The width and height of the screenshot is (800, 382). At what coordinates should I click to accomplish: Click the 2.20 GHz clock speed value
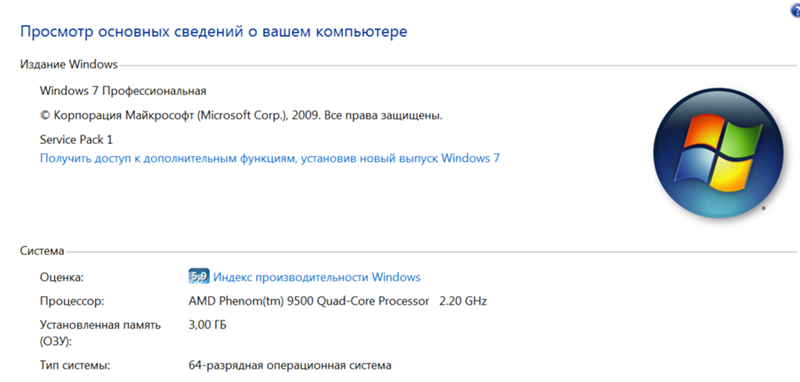463,301
